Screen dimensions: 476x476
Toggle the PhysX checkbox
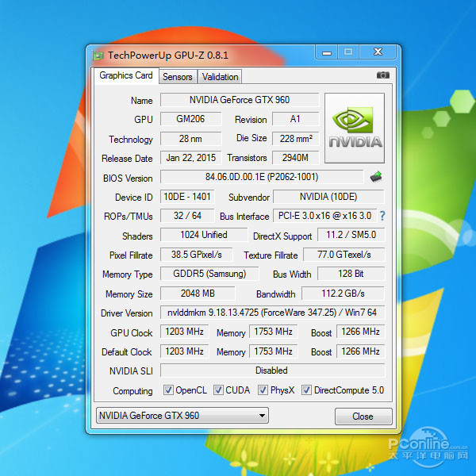click(263, 390)
